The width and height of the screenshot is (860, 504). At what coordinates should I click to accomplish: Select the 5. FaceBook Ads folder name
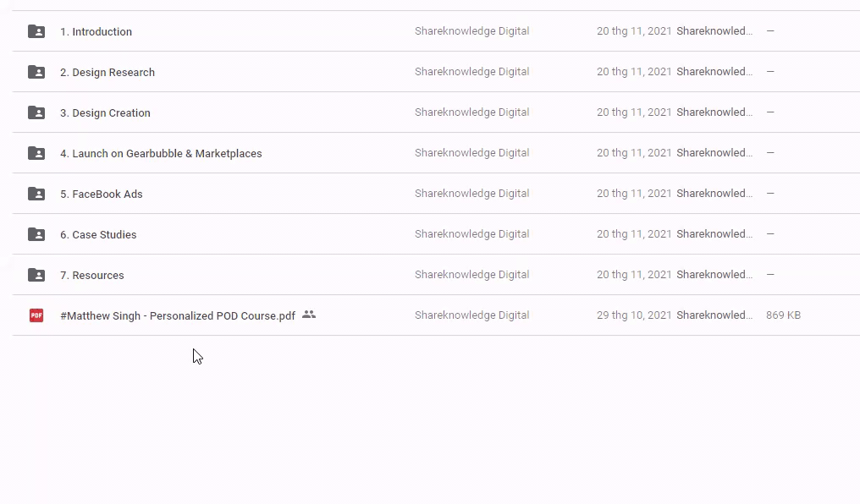(x=102, y=194)
